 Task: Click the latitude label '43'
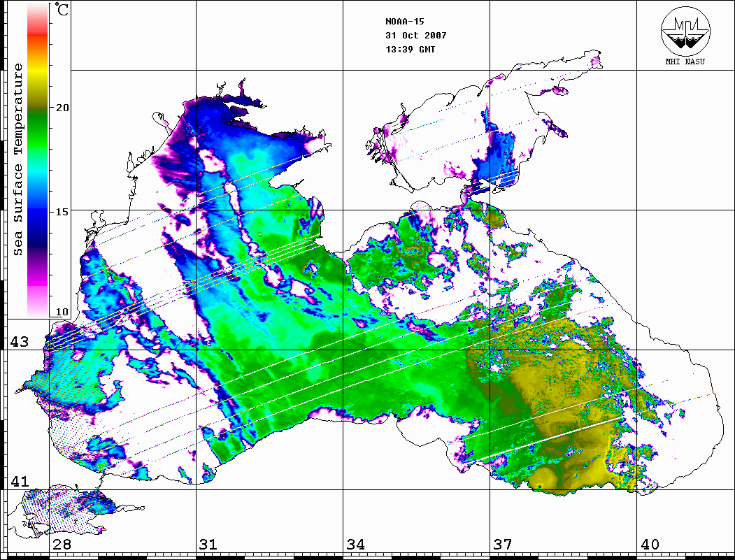(x=19, y=342)
